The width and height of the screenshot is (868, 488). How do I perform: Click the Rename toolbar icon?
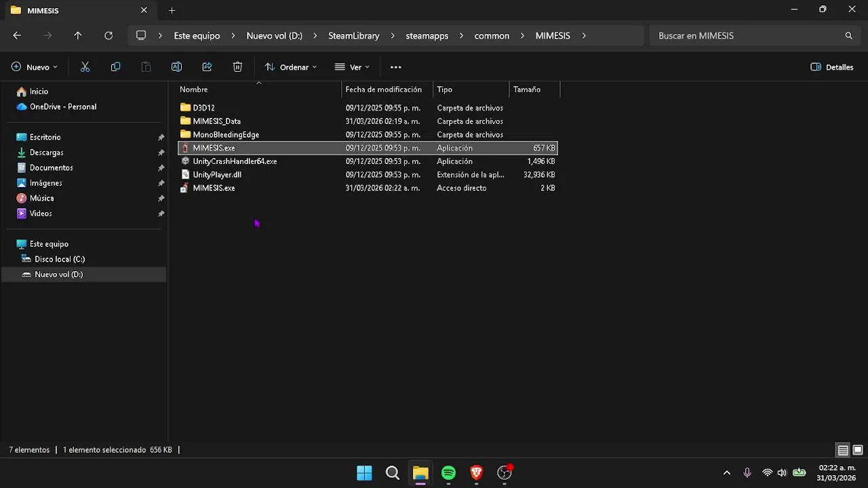click(x=176, y=67)
